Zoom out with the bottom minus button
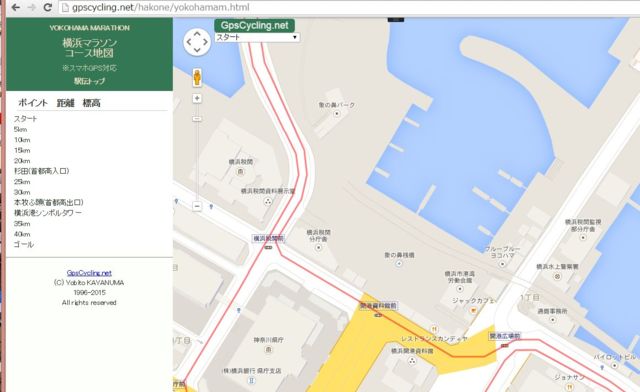640x392 pixels. [x=197, y=206]
